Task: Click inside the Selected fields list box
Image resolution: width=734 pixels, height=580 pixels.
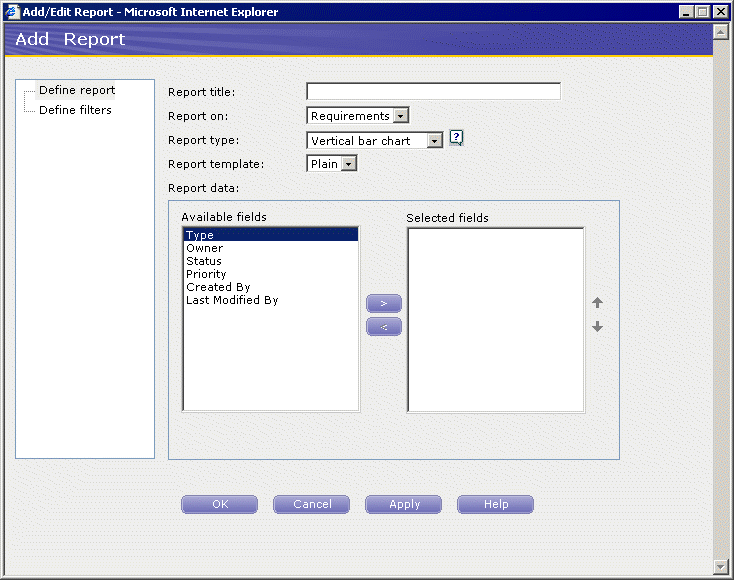Action: [x=496, y=320]
